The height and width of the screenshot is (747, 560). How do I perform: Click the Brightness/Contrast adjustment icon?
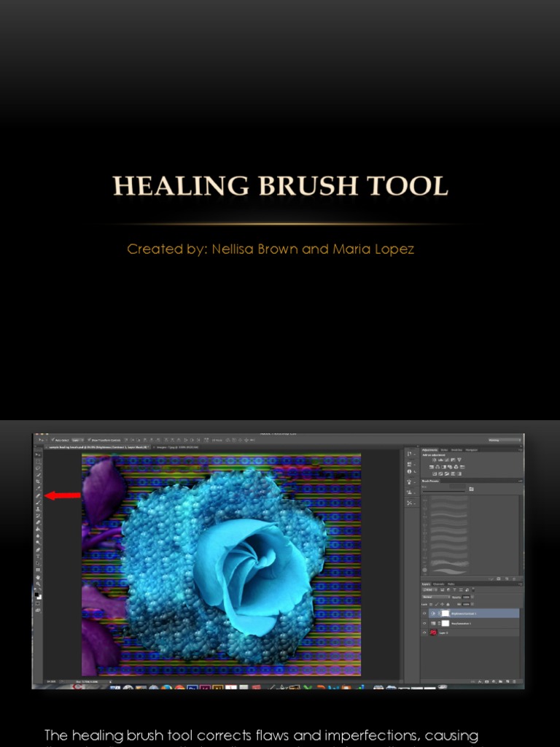tap(435, 460)
